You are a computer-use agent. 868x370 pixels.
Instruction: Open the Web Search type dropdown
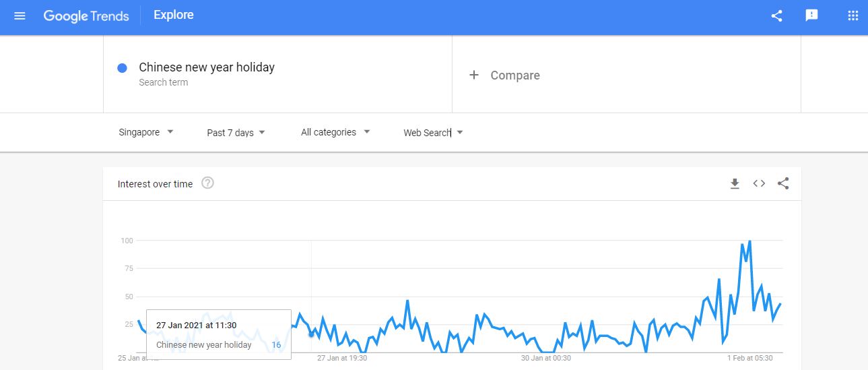[x=434, y=132]
